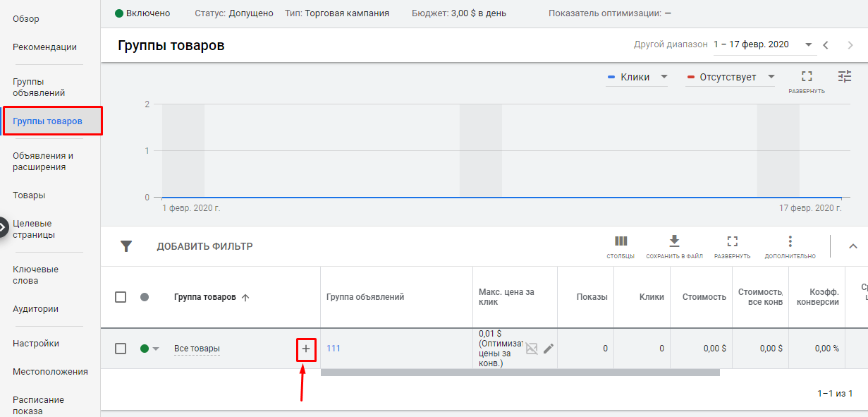This screenshot has width=868, height=417.
Task: Tick the header select-all checkbox
Action: [121, 297]
